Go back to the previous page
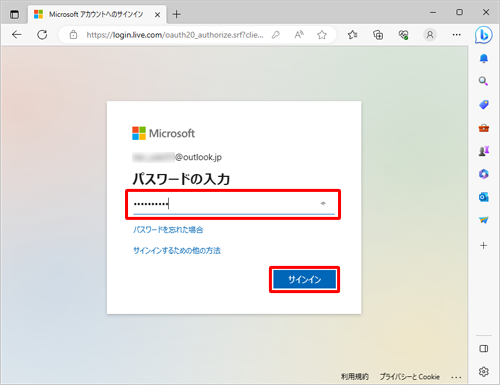 point(16,35)
